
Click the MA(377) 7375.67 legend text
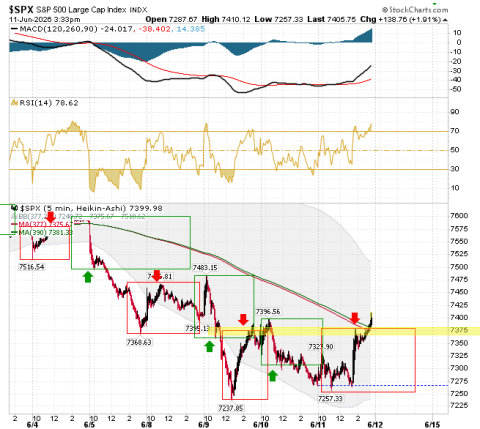tap(45, 224)
